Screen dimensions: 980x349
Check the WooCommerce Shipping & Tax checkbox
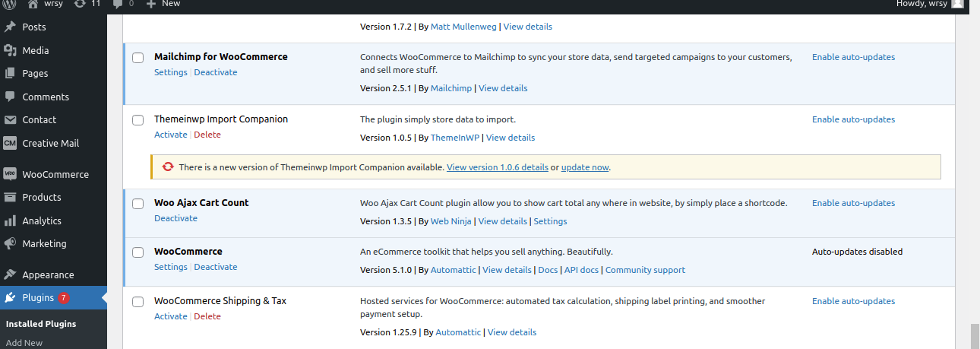(138, 302)
